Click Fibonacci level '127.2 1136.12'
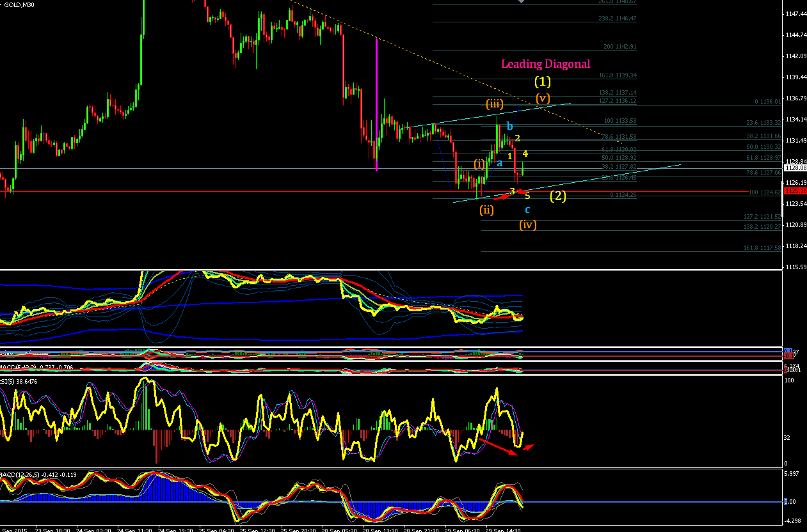This screenshot has width=807, height=532. pyautogui.click(x=618, y=101)
